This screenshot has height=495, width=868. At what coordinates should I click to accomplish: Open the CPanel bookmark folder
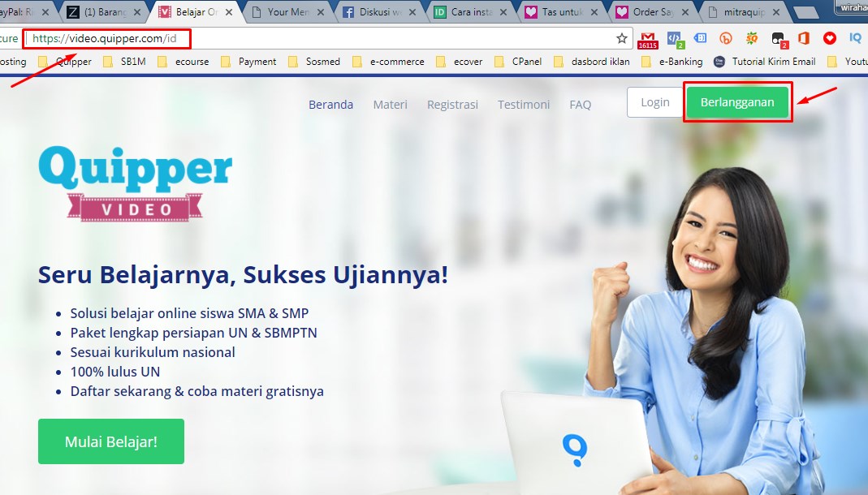tap(518, 62)
